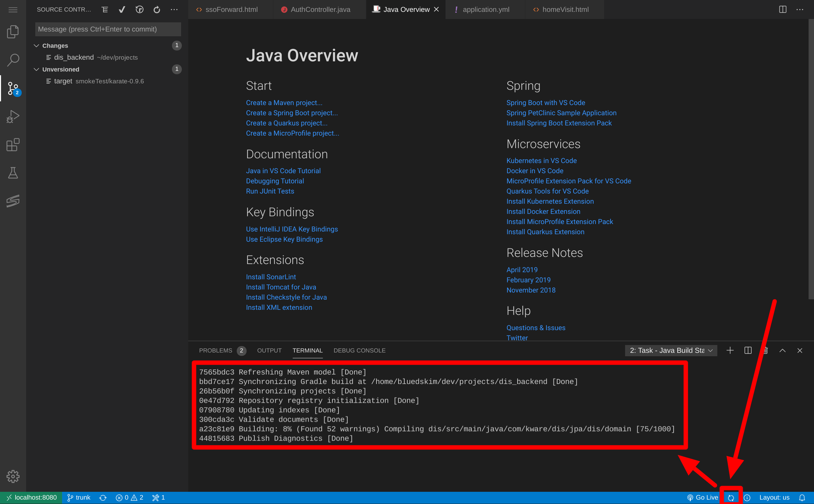The image size is (814, 504).
Task: Open the Extensions view icon
Action: (13, 145)
